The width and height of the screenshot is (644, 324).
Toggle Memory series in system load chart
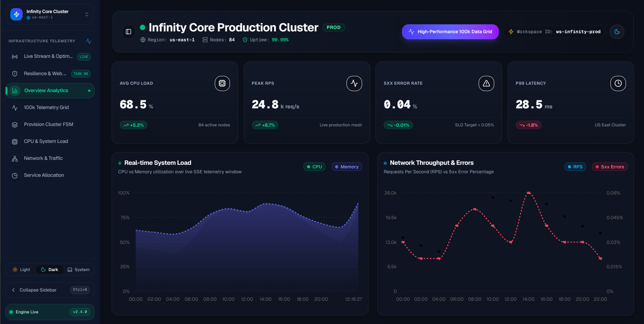[347, 167]
